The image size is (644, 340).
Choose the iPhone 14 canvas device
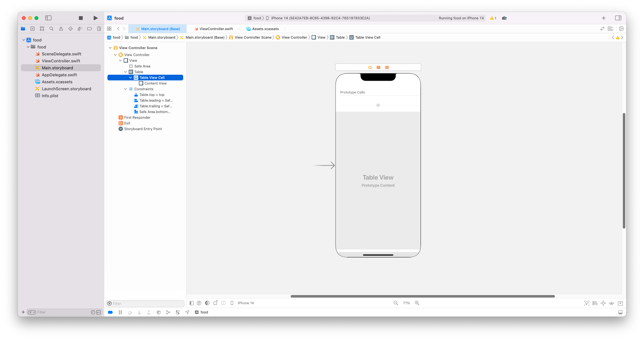pos(242,303)
